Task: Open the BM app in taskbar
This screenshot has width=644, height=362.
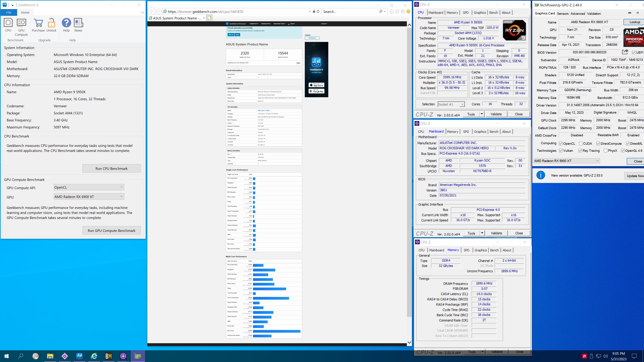Action: tap(108, 356)
